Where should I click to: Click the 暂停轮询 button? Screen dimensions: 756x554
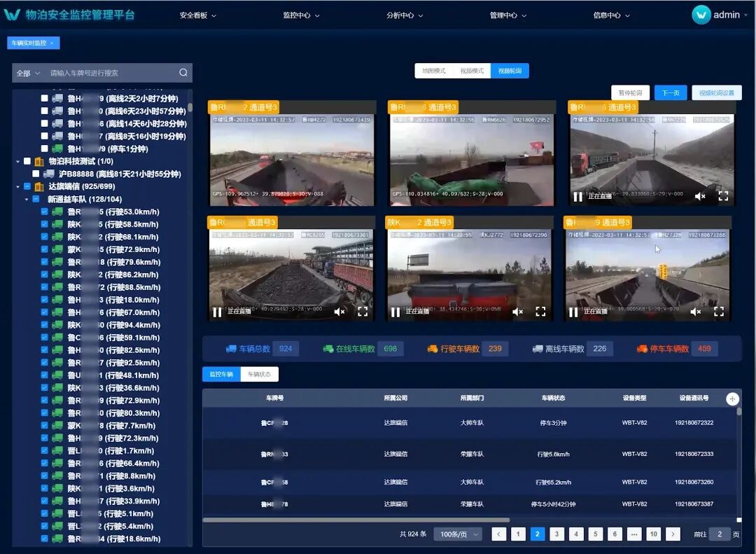631,93
